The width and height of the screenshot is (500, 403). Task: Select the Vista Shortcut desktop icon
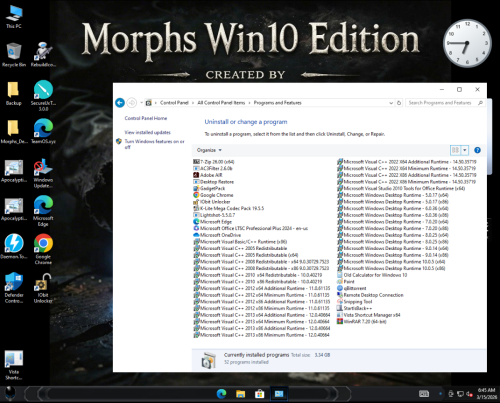pyautogui.click(x=14, y=365)
